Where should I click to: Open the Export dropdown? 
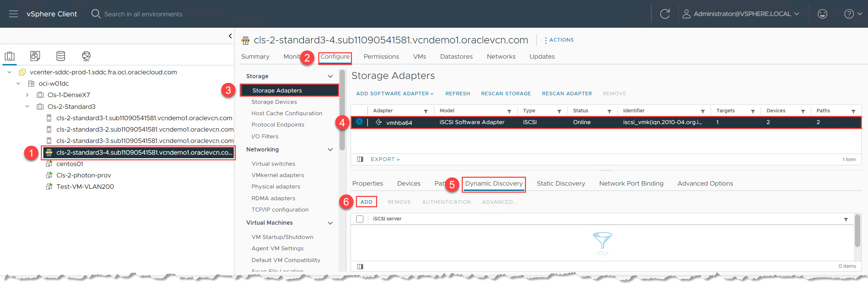(x=385, y=159)
